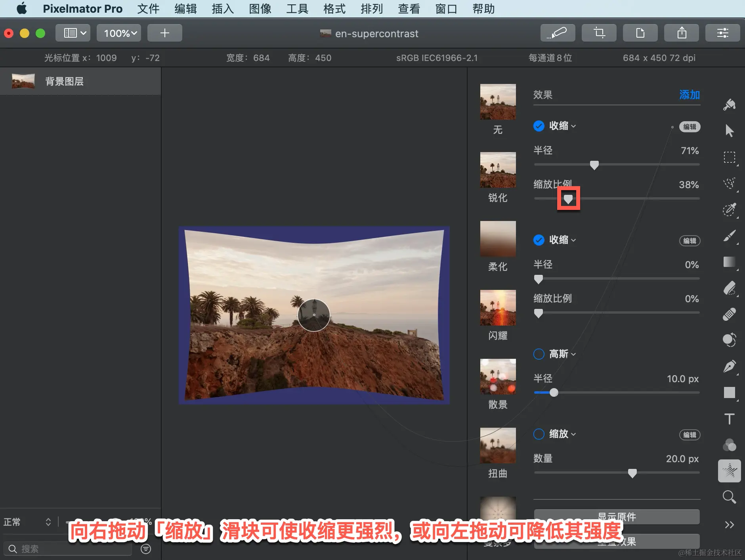
Task: Open the Apple menu
Action: 22,9
